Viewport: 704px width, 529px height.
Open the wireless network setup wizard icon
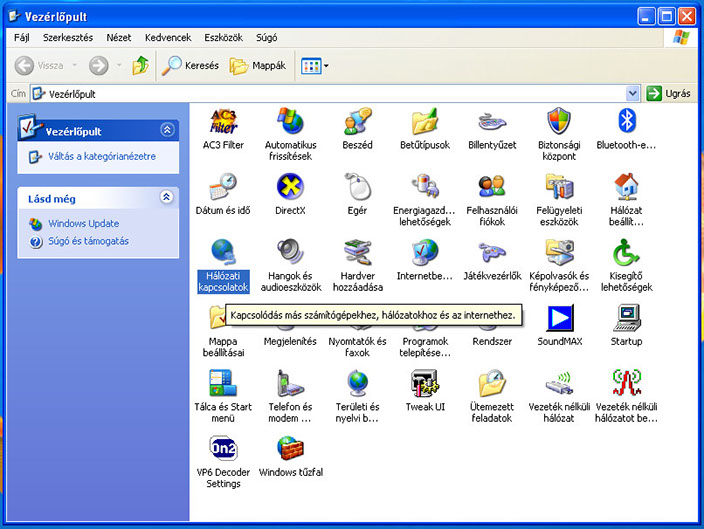(626, 384)
